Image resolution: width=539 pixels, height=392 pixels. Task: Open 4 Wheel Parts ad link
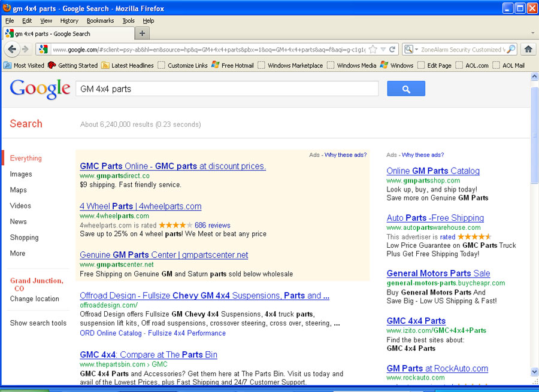pos(141,206)
